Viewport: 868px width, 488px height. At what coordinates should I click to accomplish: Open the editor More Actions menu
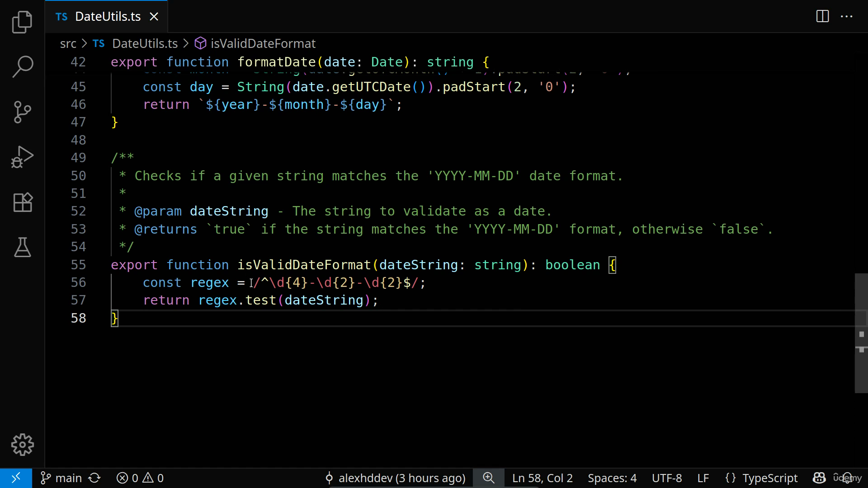(x=846, y=17)
